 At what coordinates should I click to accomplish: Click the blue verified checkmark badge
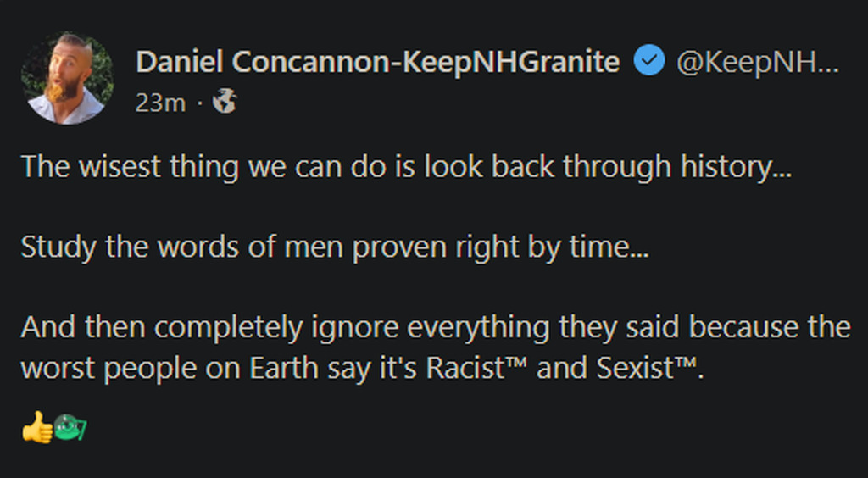pyautogui.click(x=649, y=62)
